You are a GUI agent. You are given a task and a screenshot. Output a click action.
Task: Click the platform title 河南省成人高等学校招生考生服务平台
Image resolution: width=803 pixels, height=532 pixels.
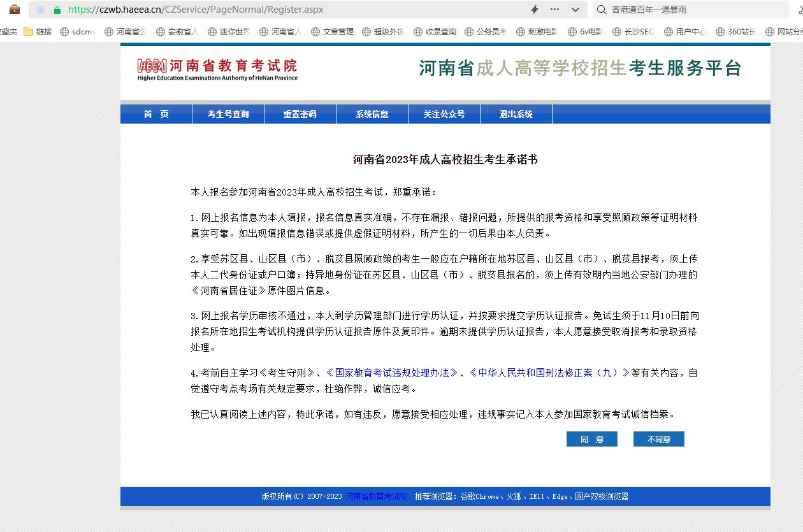coord(580,68)
